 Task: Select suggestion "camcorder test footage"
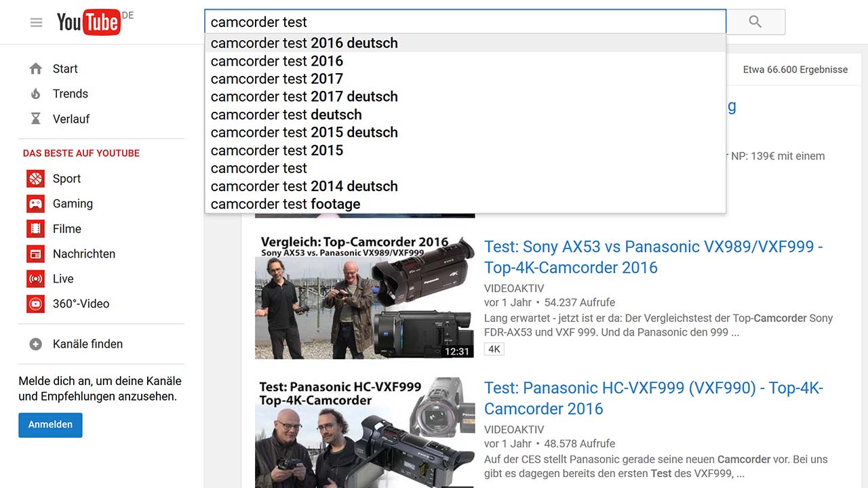click(285, 204)
